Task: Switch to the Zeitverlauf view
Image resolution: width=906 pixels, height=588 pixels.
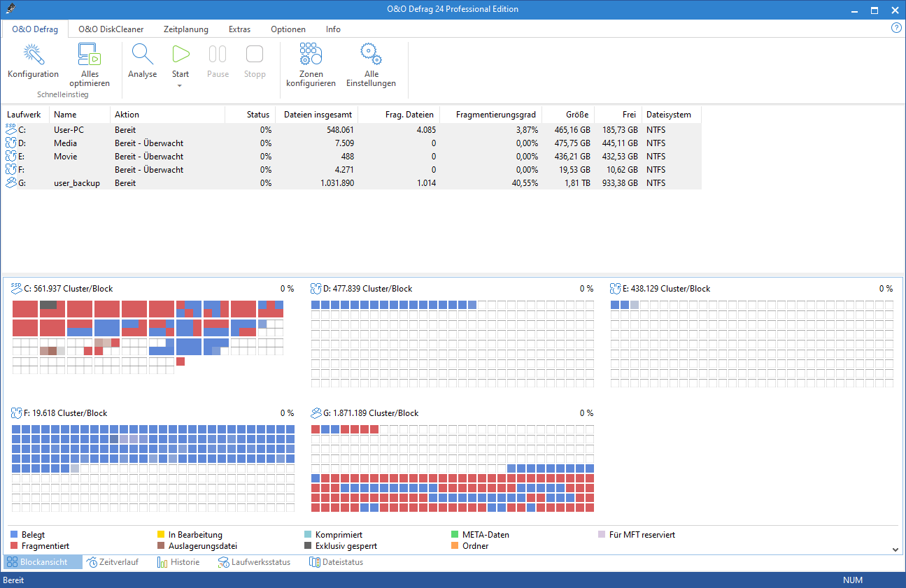Action: coord(112,562)
